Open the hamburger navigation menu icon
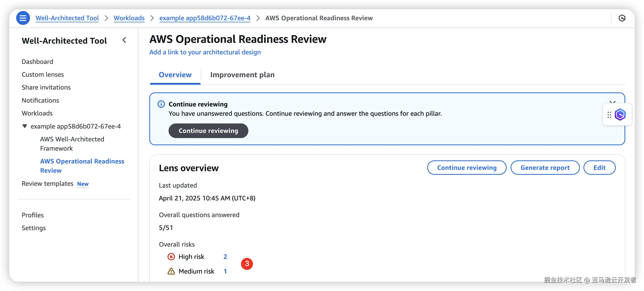The width and height of the screenshot is (644, 291). pyautogui.click(x=23, y=18)
